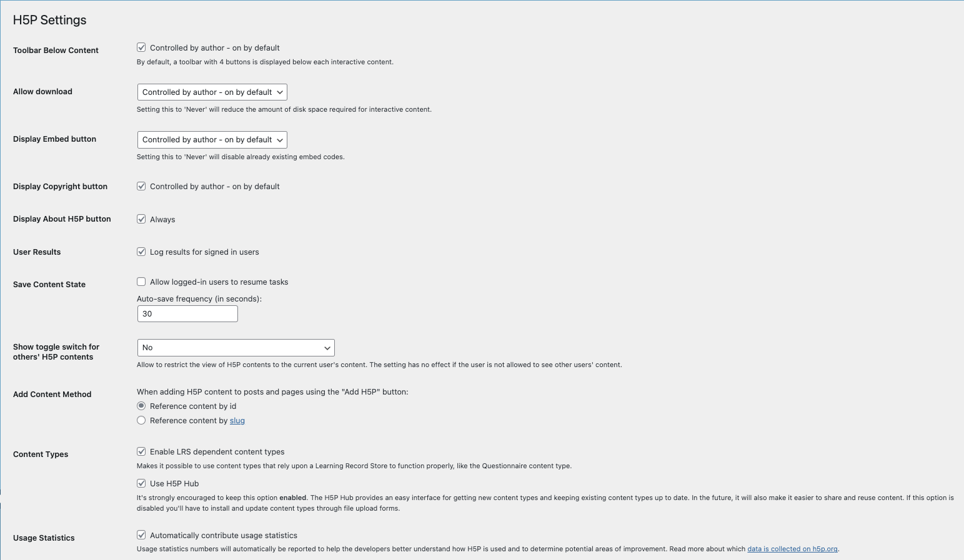Click the H5P Settings heading
This screenshot has height=560, width=964.
[50, 20]
